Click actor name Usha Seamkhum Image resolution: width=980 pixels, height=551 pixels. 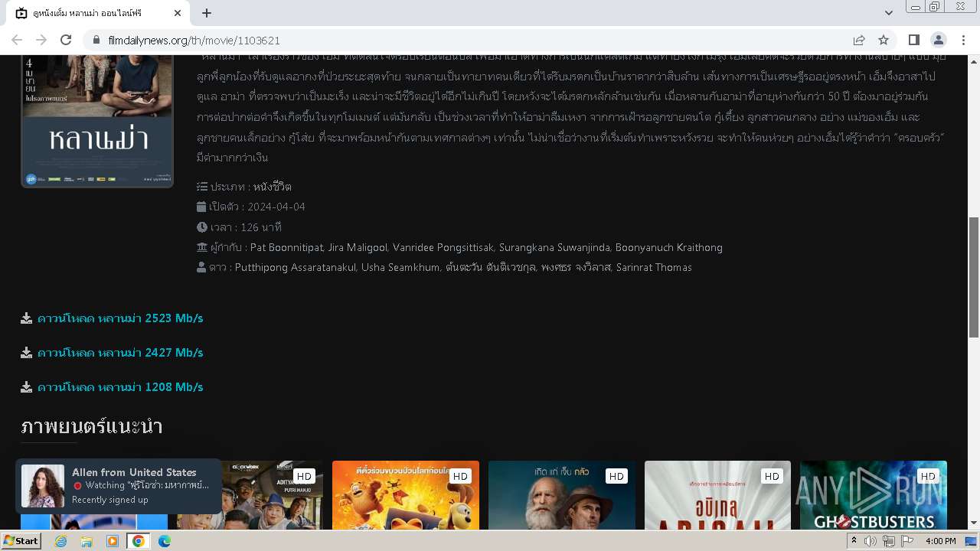pyautogui.click(x=400, y=267)
